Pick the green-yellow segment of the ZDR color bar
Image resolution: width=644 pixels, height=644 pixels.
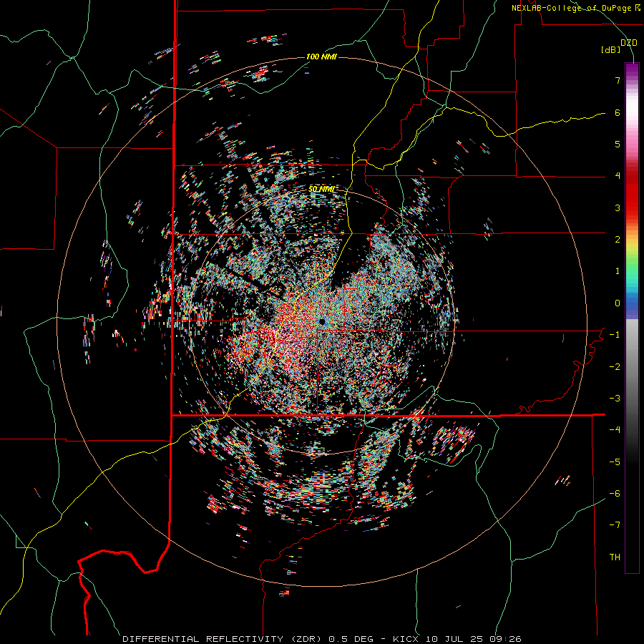pos(632,257)
